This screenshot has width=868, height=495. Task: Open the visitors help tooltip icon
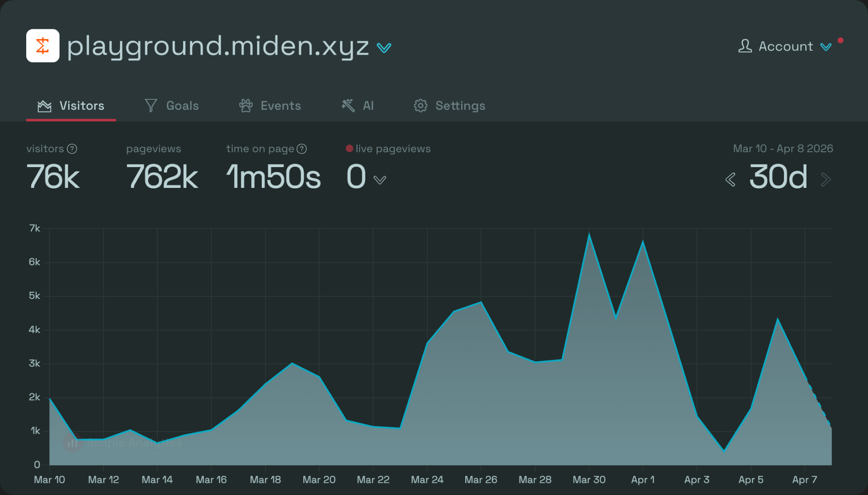click(x=72, y=149)
